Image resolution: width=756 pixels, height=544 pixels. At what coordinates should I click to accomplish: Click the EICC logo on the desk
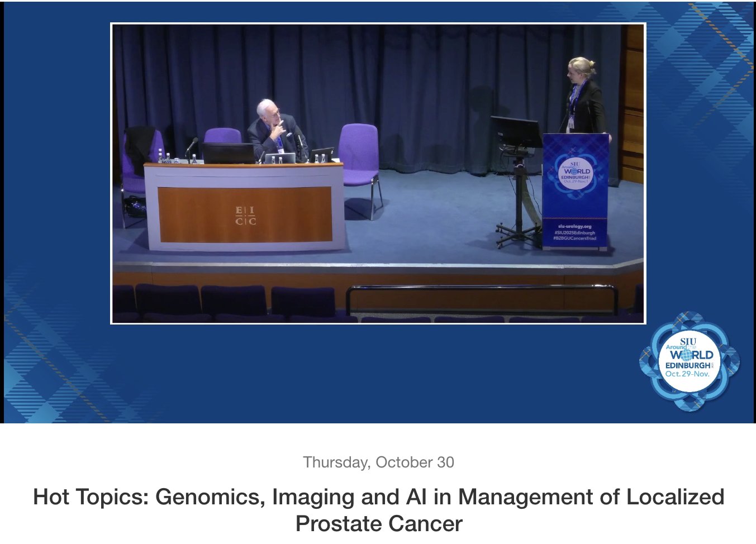245,216
